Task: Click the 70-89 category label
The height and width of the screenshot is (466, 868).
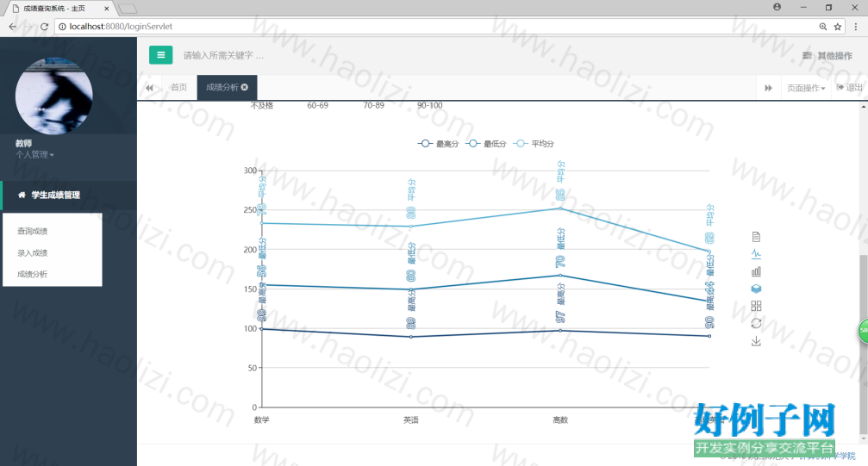Action: pos(373,105)
